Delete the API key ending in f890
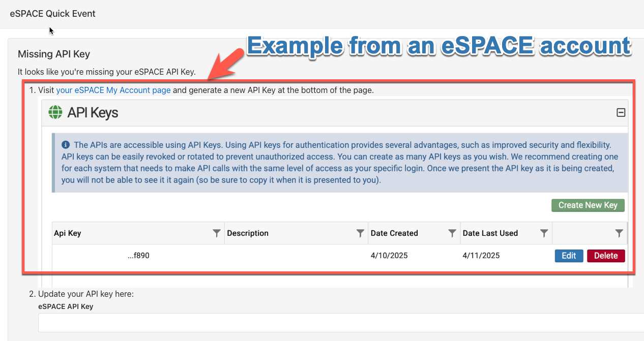The width and height of the screenshot is (644, 341). pyautogui.click(x=606, y=256)
